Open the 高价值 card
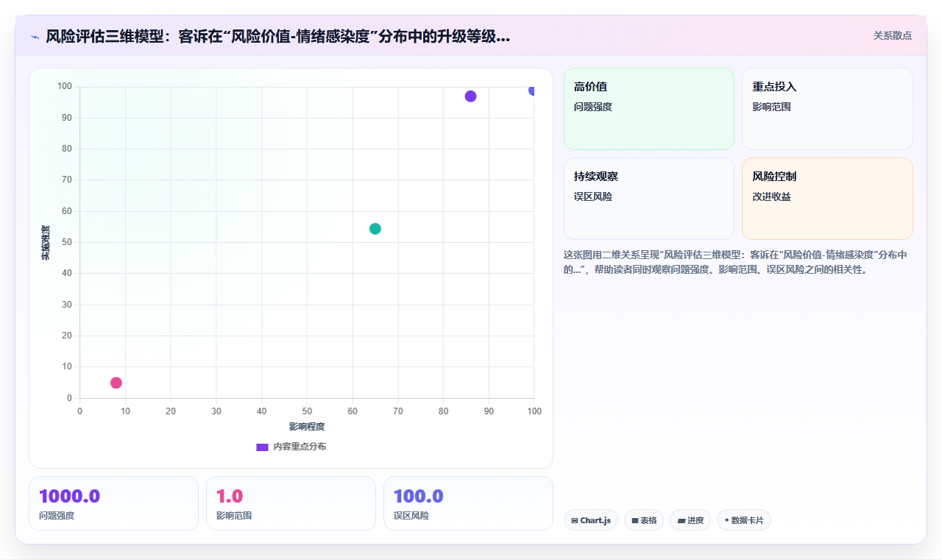The image size is (942, 560). pos(649,109)
